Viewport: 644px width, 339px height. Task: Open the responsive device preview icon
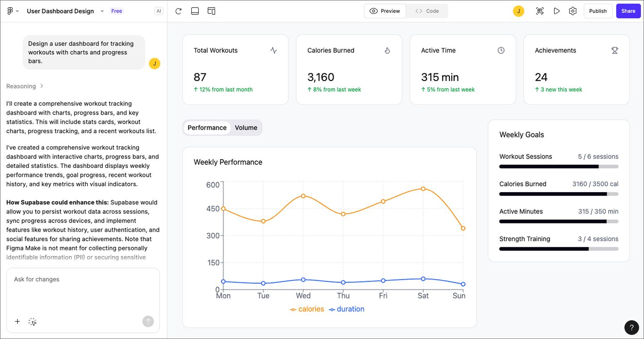point(211,11)
